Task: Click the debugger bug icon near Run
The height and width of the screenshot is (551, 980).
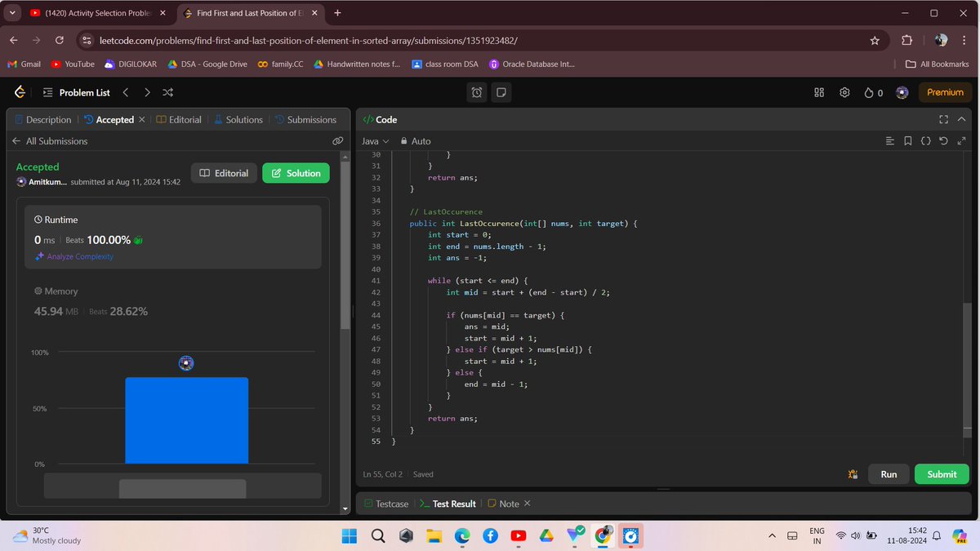Action: pyautogui.click(x=853, y=474)
